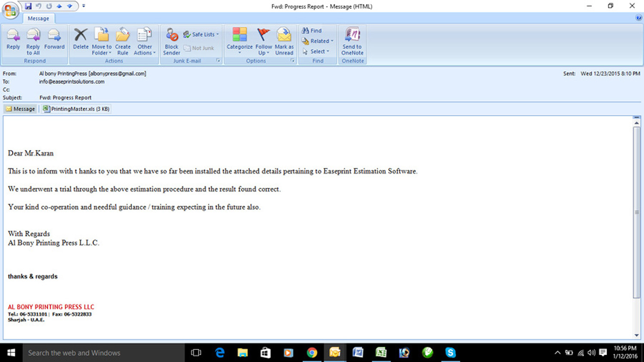This screenshot has height=362, width=644.
Task: Open the Office button menu
Action: point(10,10)
